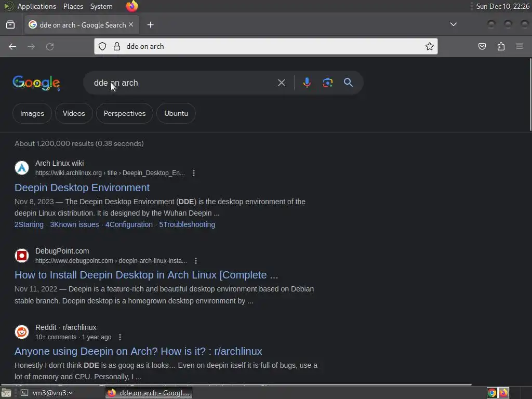
Task: Click the Reddit favicon
Action: coord(22,332)
